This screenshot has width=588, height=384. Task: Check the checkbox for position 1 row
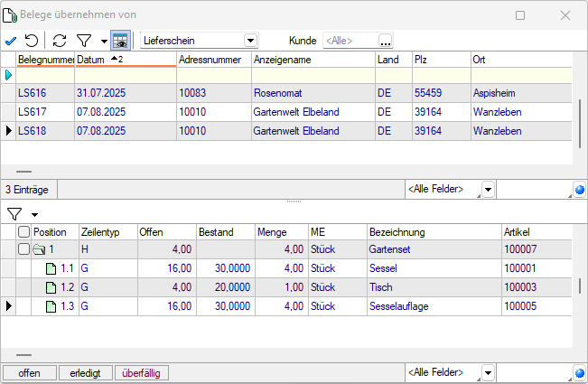pyautogui.click(x=23, y=248)
